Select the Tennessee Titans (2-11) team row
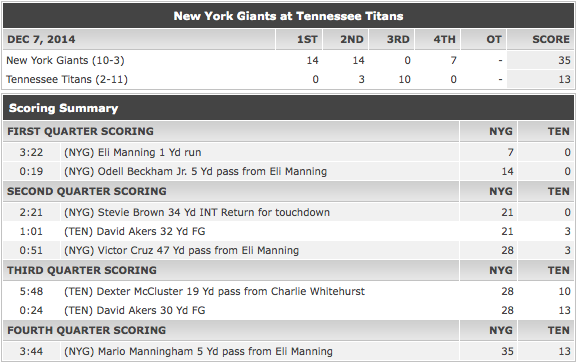The width and height of the screenshot is (577, 364). click(288, 79)
